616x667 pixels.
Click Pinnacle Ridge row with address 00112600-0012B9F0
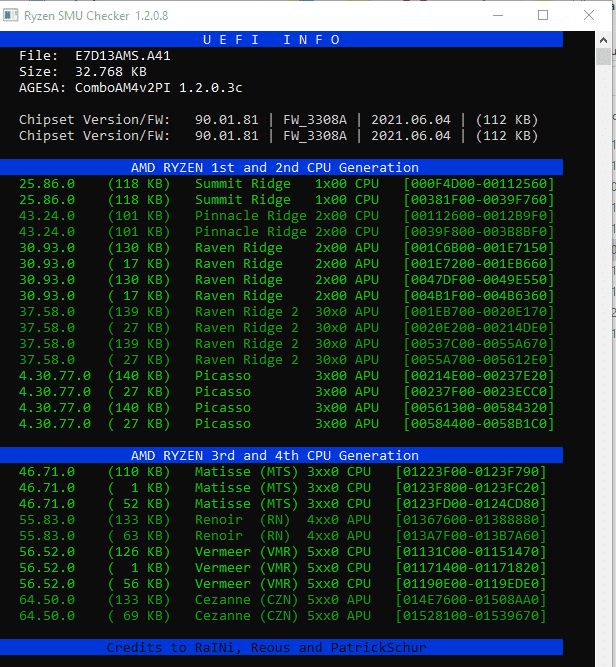(x=286, y=216)
